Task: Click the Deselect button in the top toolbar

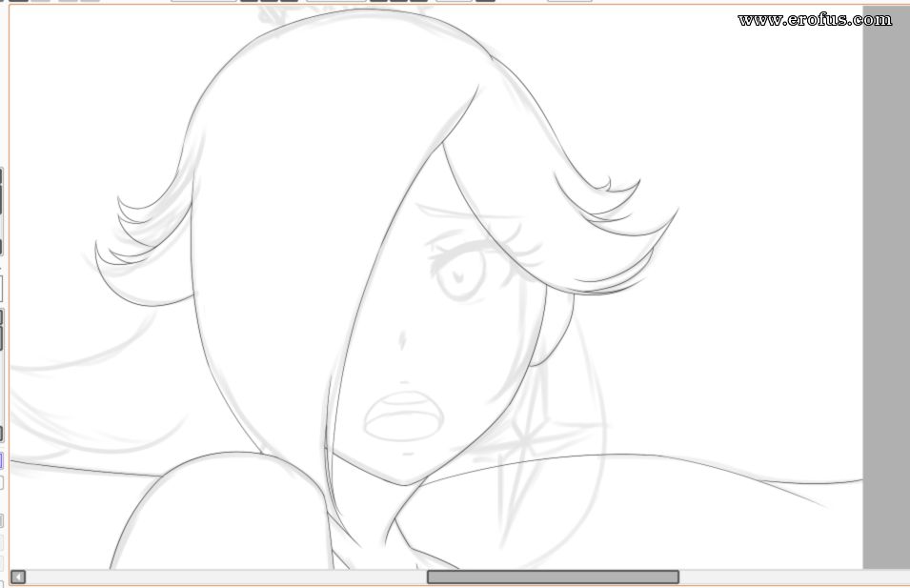Action: click(68, 0)
